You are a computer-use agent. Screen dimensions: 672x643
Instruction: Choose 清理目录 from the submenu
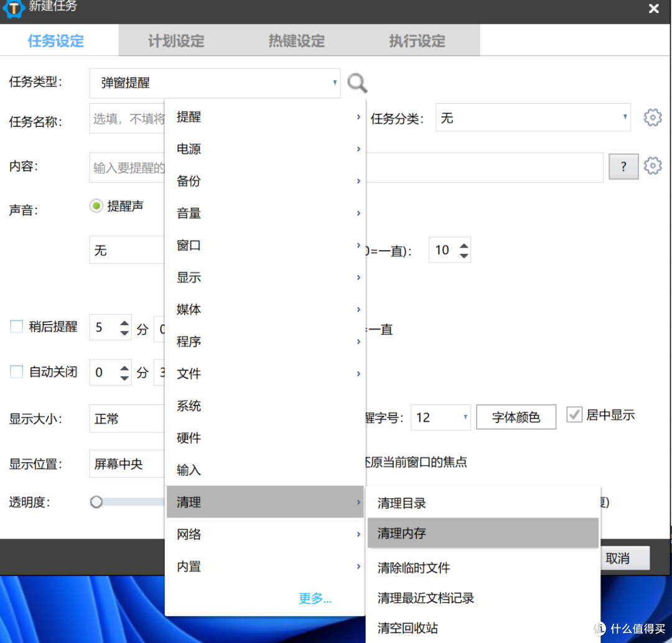click(483, 503)
